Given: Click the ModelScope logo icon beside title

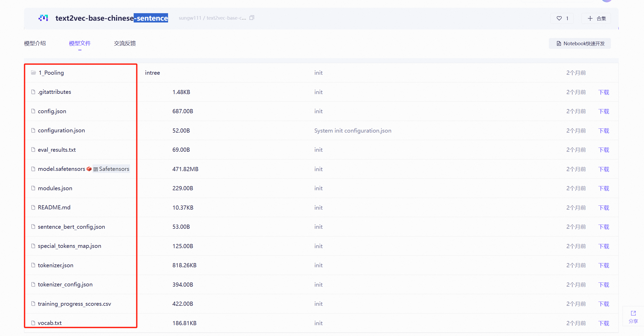Looking at the screenshot, I should point(43,18).
